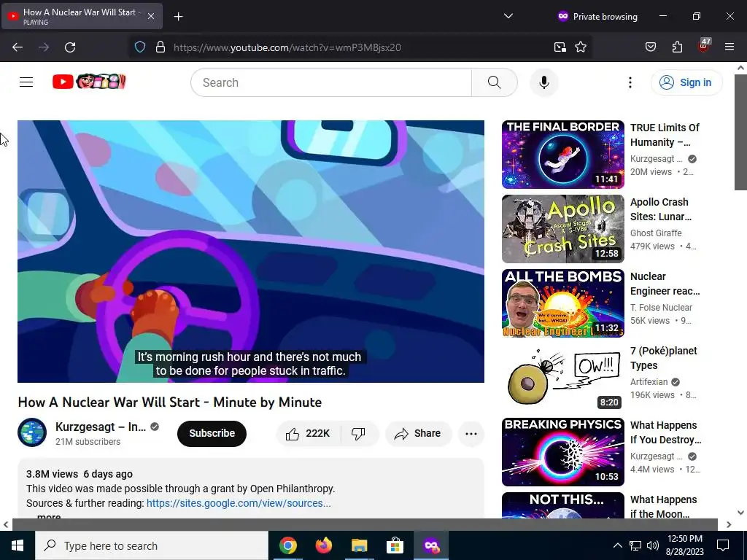Viewport: 747px width, 560px height.
Task: Open the Windows Start menu
Action: (18, 545)
